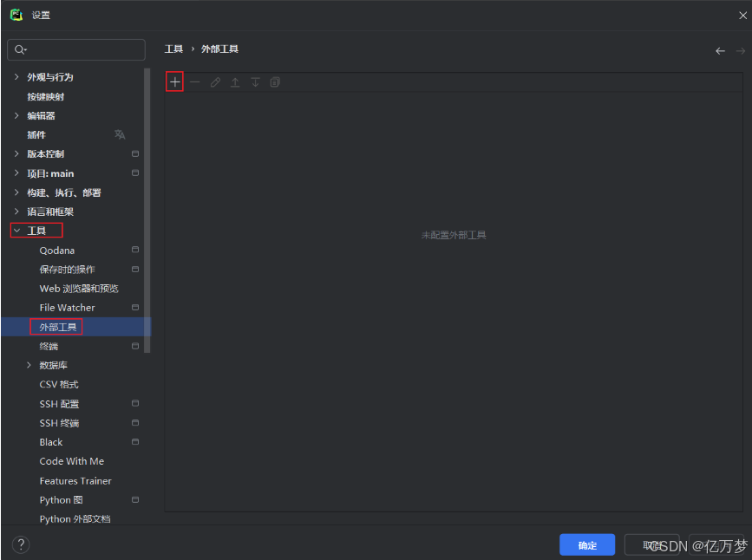Open the settings search magnifier field
The height and width of the screenshot is (560, 752).
pyautogui.click(x=75, y=49)
